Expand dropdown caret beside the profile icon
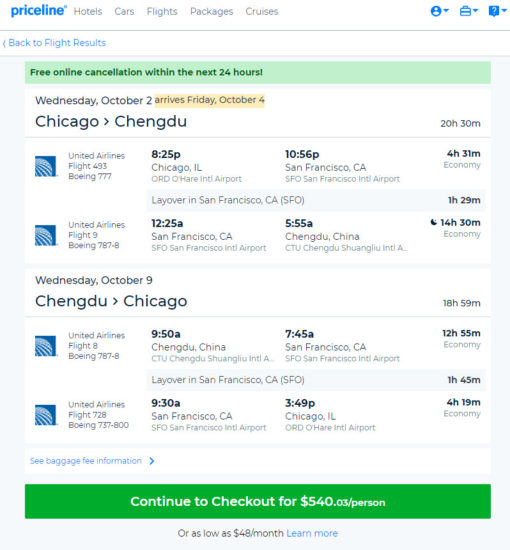The image size is (510, 550). click(x=446, y=11)
